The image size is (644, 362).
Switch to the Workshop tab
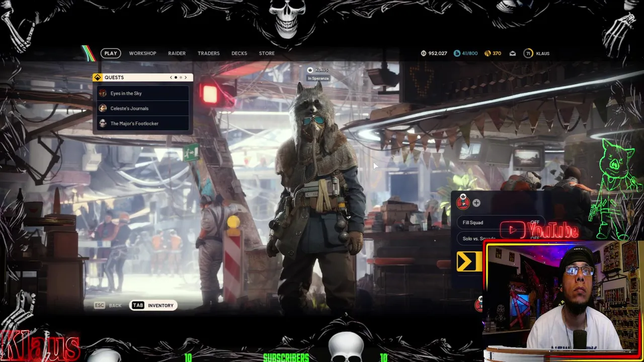click(142, 53)
